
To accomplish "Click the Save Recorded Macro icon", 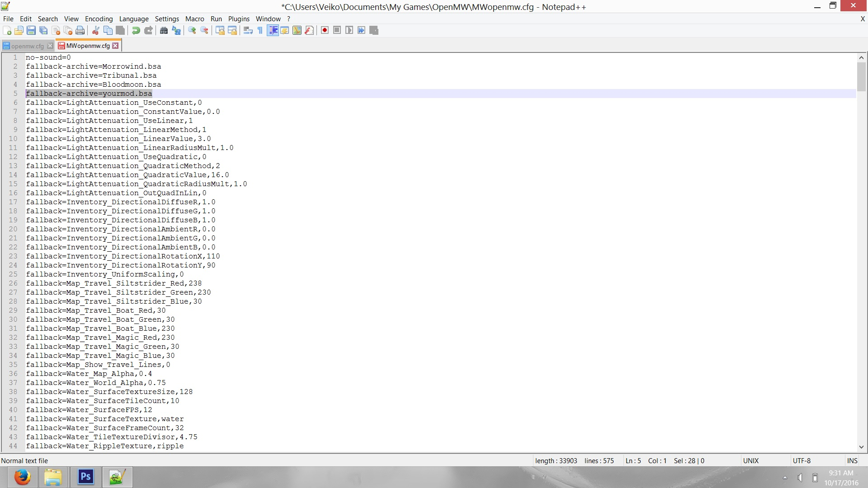I will [373, 30].
